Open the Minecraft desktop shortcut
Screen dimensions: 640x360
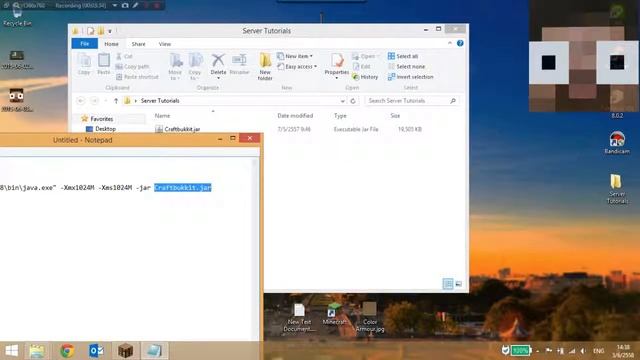tap(334, 314)
